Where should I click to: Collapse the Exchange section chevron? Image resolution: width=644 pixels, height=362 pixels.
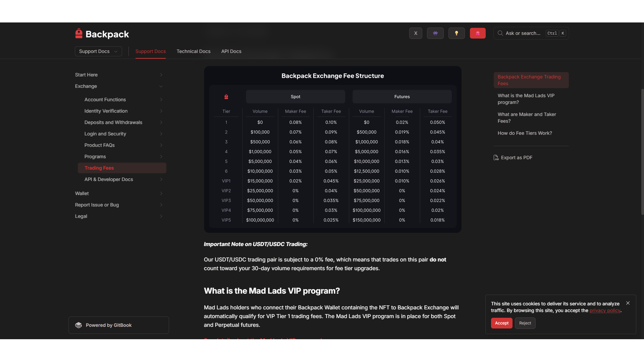pos(161,86)
